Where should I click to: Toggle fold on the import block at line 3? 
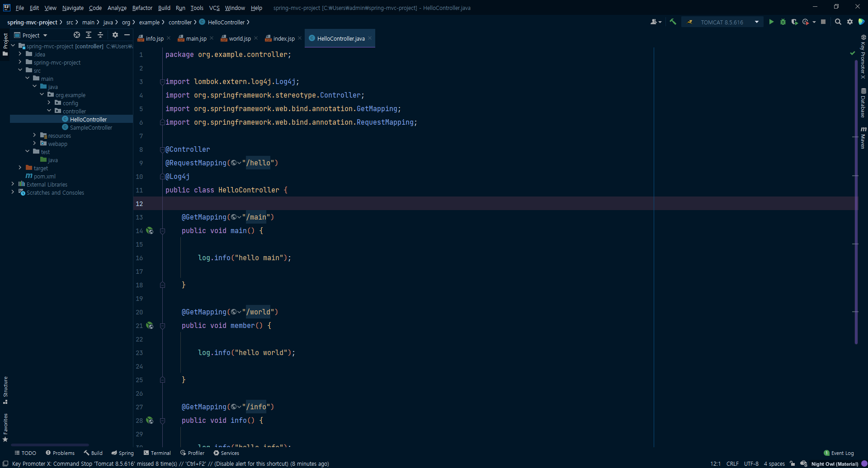(x=162, y=82)
